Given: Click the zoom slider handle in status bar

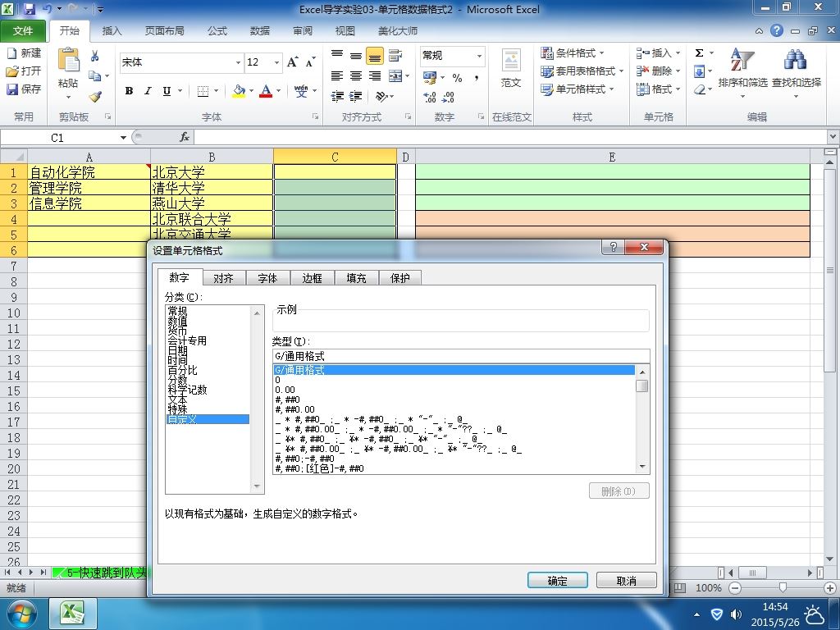Looking at the screenshot, I should click(x=783, y=588).
